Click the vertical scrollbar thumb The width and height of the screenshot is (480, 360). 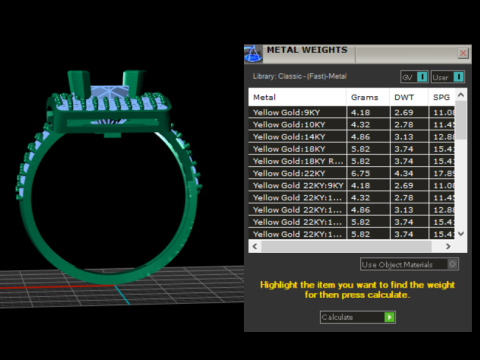[461, 120]
